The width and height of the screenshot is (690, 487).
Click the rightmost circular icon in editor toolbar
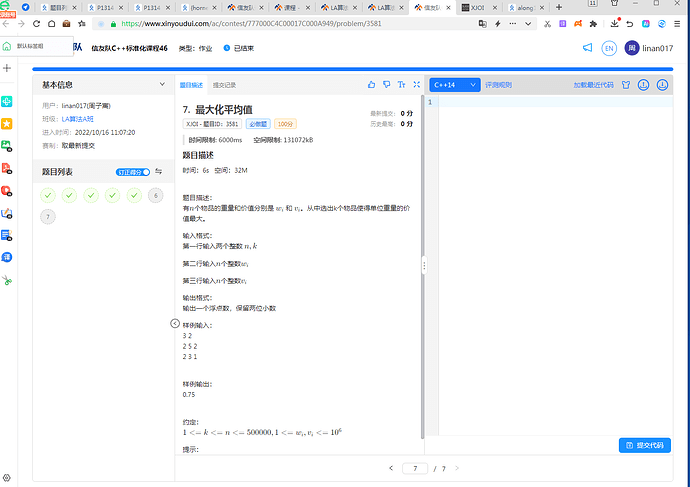click(x=662, y=85)
